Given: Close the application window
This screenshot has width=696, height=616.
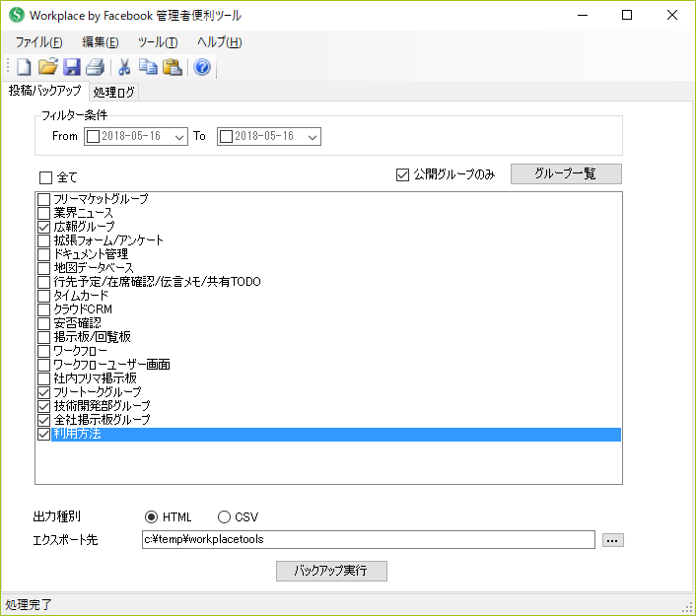Looking at the screenshot, I should pos(672,15).
